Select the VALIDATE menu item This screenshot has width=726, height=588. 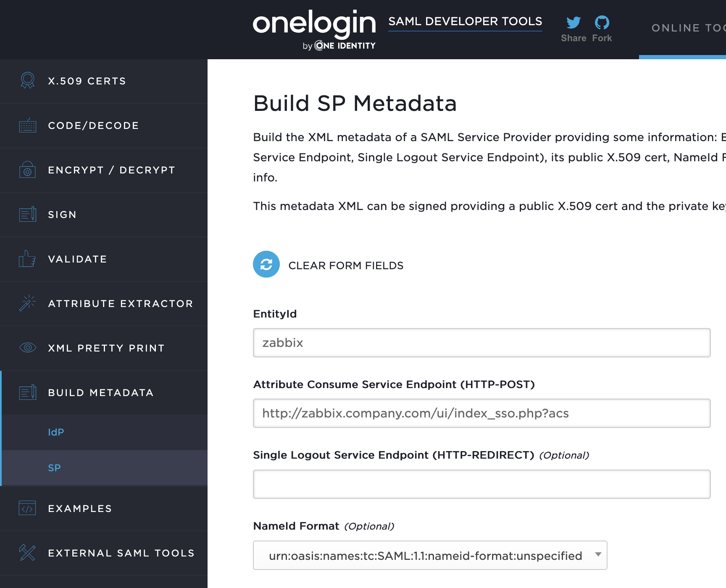(104, 259)
